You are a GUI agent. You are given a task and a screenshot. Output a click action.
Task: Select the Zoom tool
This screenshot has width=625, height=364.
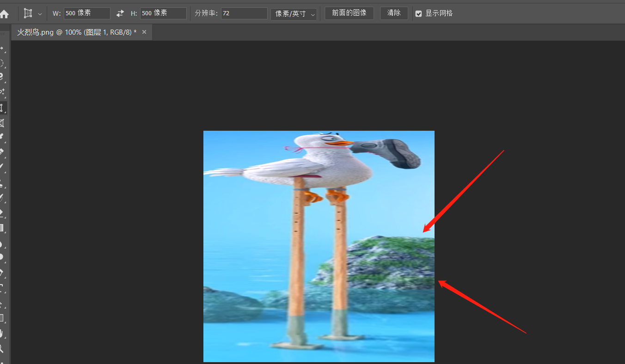coord(2,348)
